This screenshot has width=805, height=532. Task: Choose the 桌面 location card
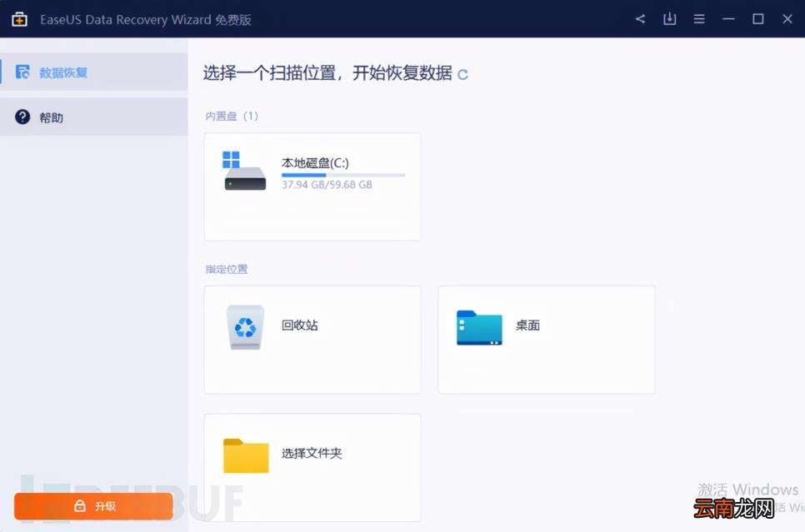[x=547, y=340]
